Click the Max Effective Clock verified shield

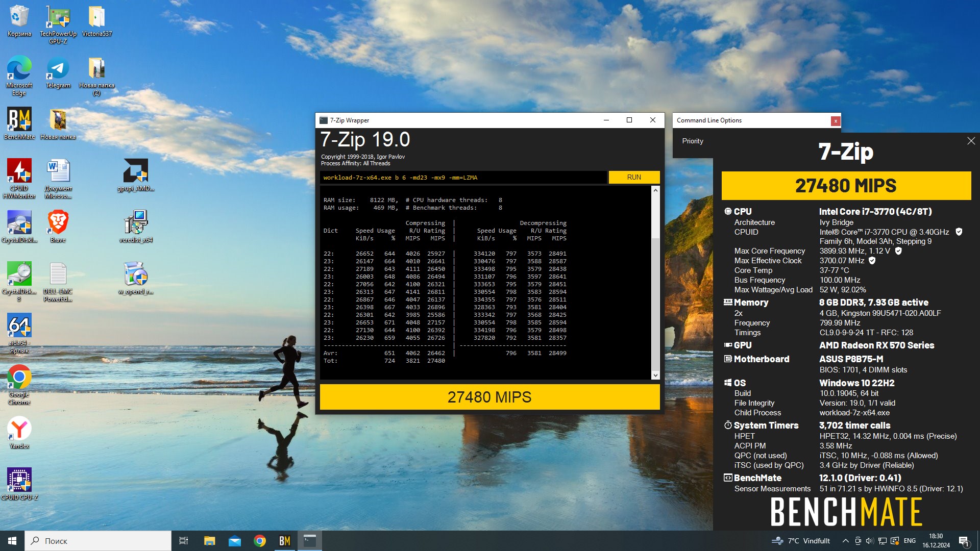point(872,260)
